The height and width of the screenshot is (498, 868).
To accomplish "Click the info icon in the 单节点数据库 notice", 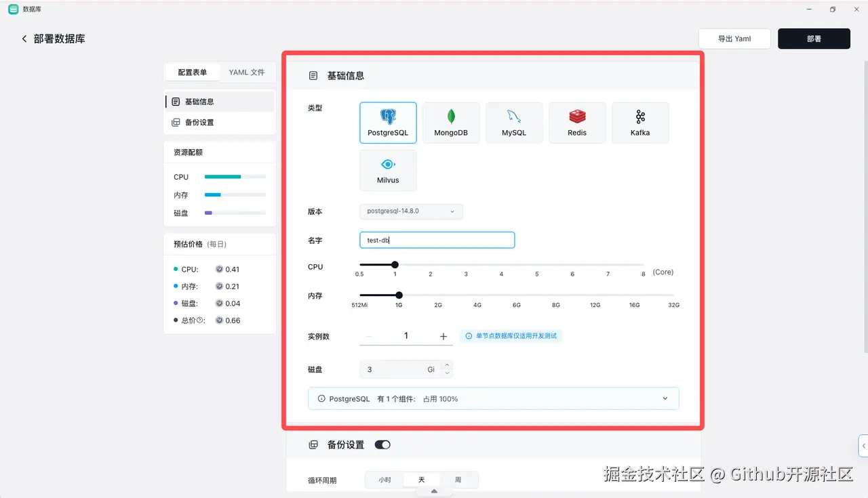I will tap(469, 336).
